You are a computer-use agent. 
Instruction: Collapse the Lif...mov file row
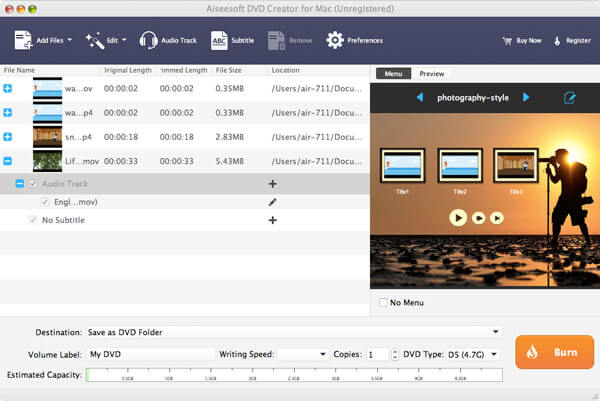8,161
